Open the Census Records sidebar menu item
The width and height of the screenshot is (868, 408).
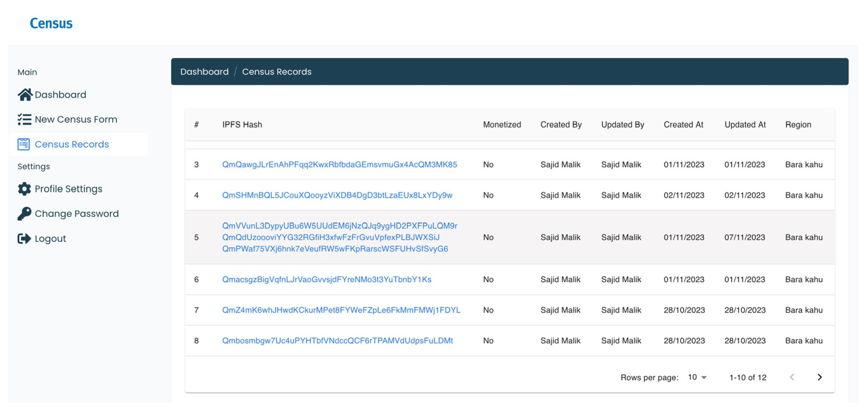pyautogui.click(x=72, y=144)
